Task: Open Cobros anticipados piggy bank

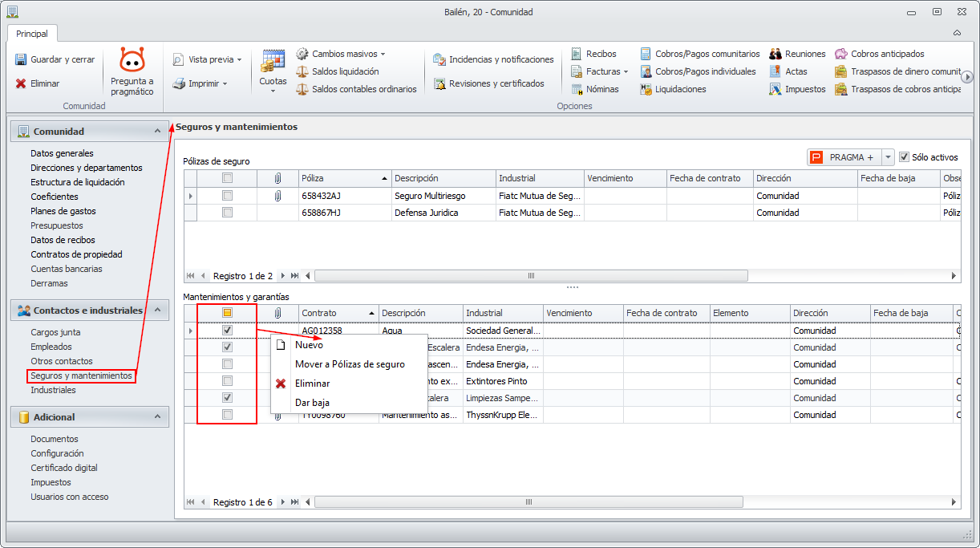Action: (x=840, y=54)
